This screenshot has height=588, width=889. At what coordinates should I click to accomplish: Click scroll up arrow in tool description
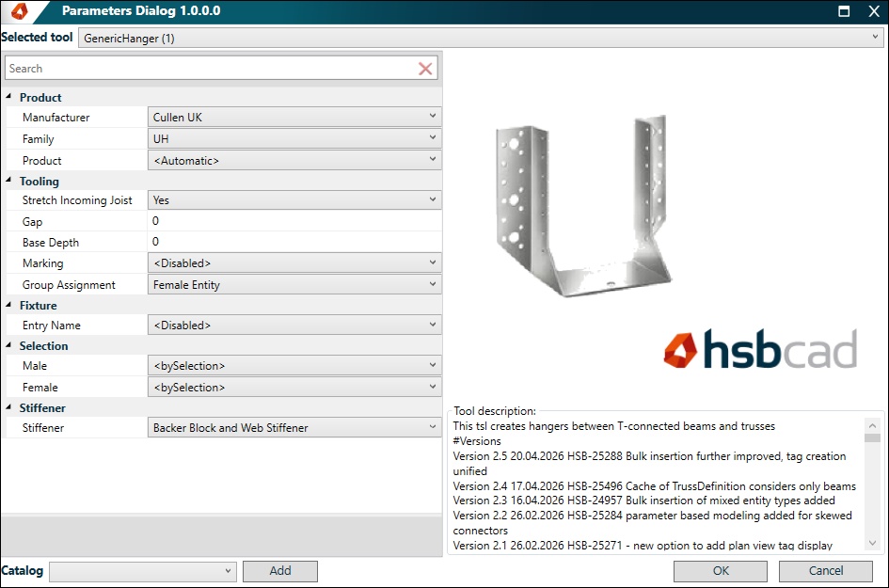click(873, 425)
